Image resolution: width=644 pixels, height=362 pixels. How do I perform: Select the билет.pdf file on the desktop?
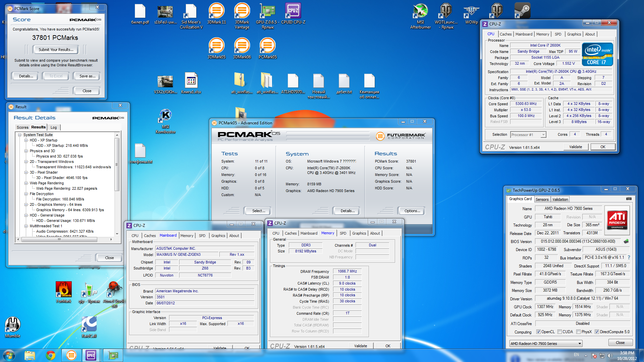(140, 14)
